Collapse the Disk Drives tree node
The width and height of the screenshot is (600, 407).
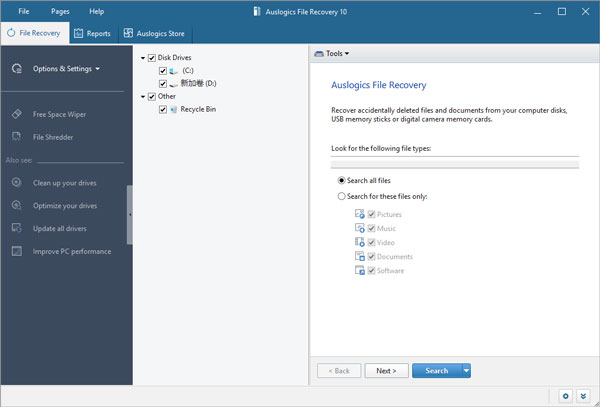tap(143, 58)
